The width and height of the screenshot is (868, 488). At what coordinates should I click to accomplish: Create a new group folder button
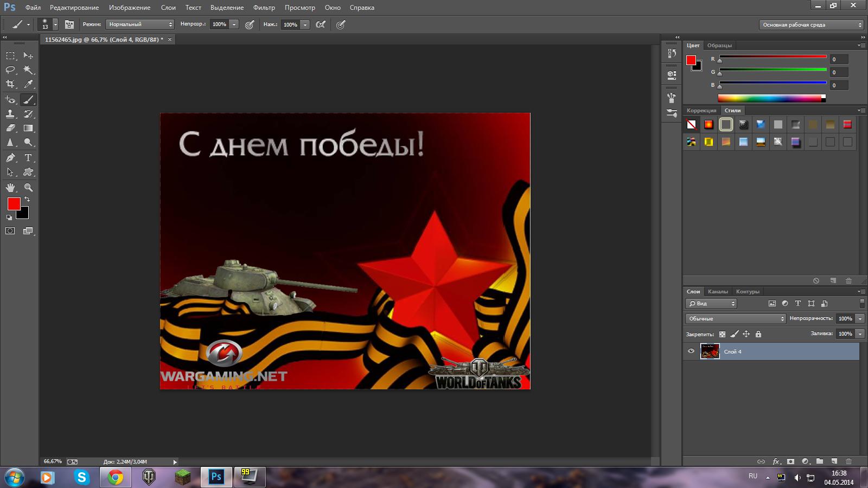(x=820, y=461)
